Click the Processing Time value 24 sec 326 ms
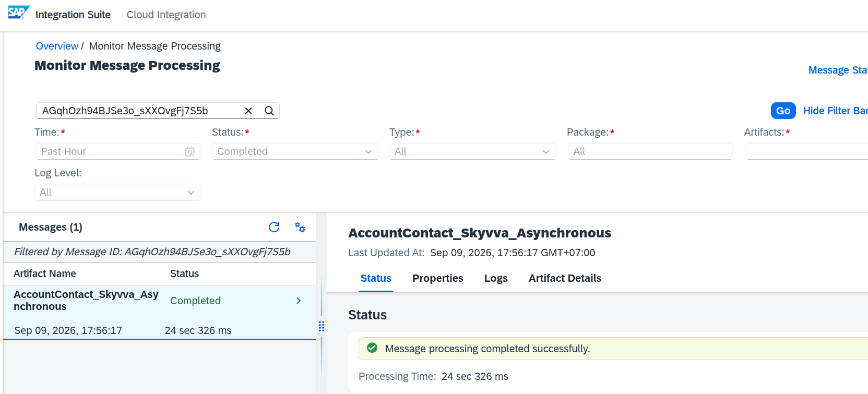 tap(475, 376)
